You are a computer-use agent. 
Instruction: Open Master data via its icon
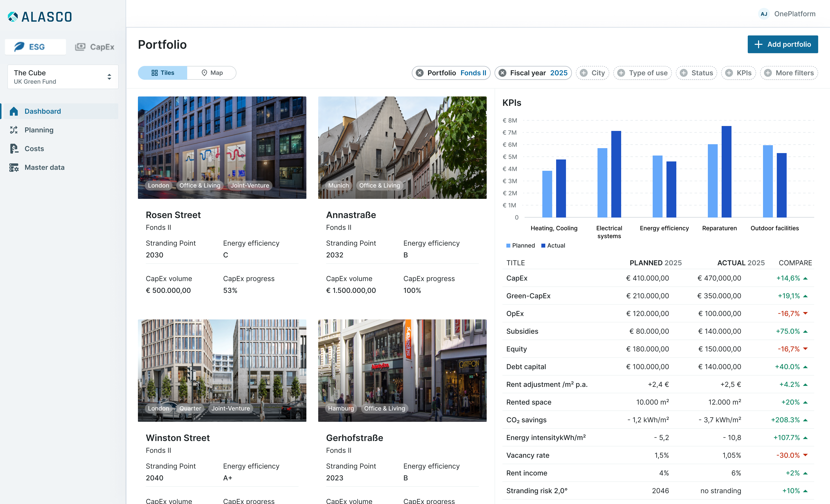click(x=14, y=167)
